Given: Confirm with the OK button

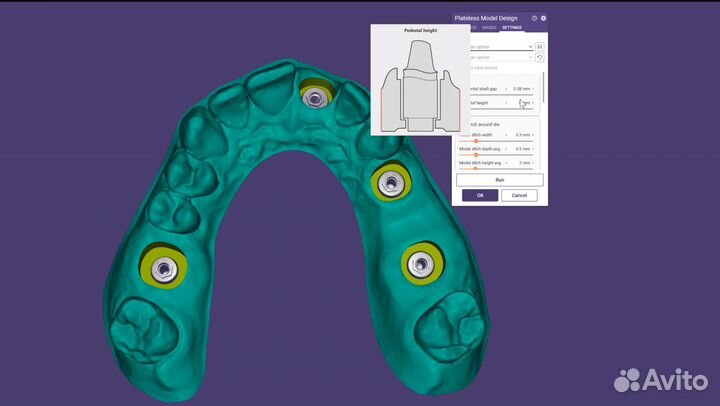Looking at the screenshot, I should point(480,195).
